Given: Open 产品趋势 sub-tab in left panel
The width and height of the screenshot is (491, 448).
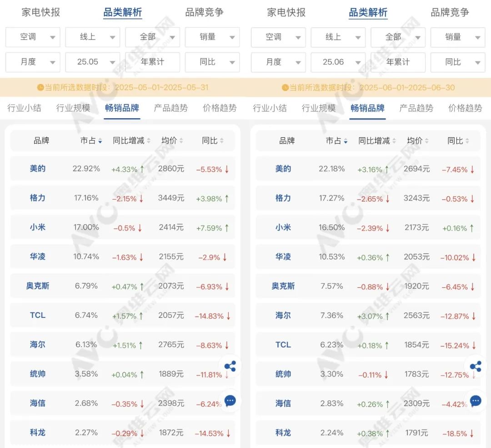Looking at the screenshot, I should pyautogui.click(x=171, y=108).
